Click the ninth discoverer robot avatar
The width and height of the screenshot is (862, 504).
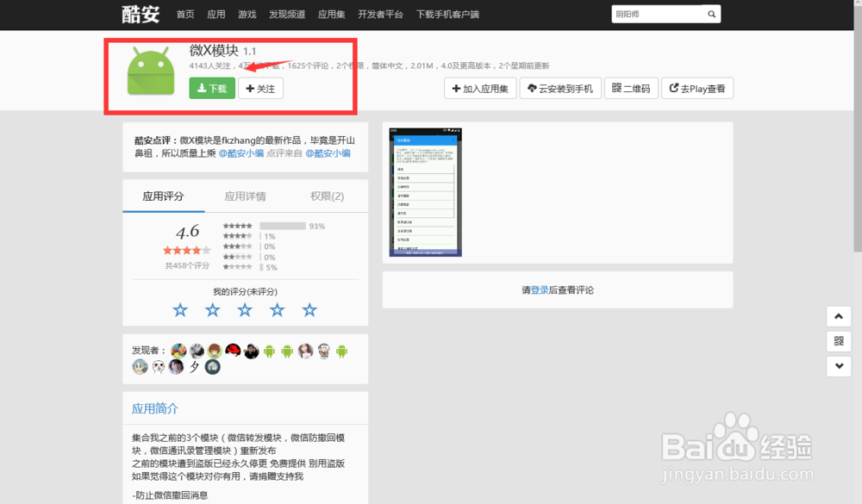324,351
